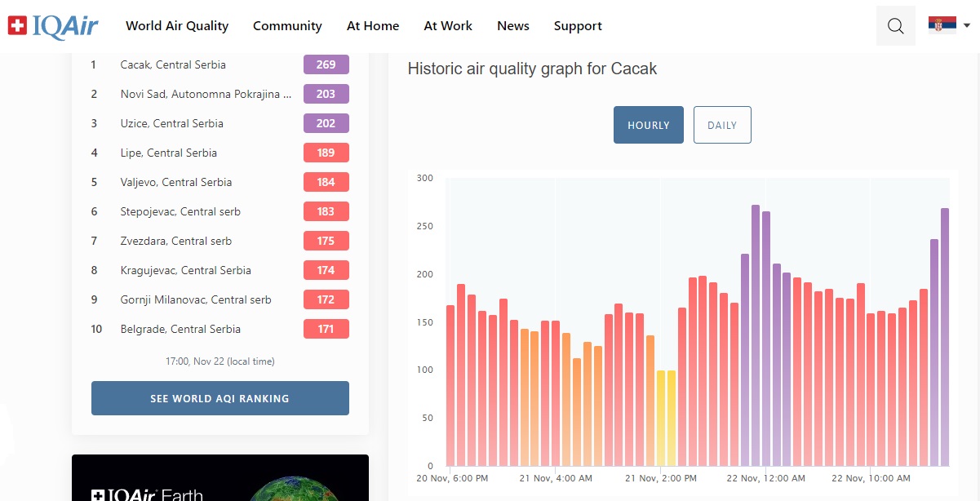Click the red 189 AQI badge for Lipe
Viewport: 980px width, 501px height.
click(326, 153)
